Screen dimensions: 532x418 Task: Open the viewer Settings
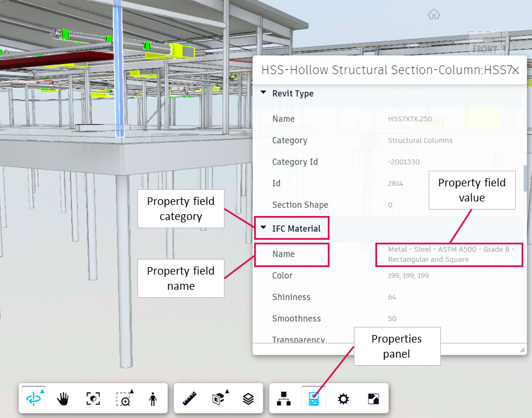pos(343,398)
